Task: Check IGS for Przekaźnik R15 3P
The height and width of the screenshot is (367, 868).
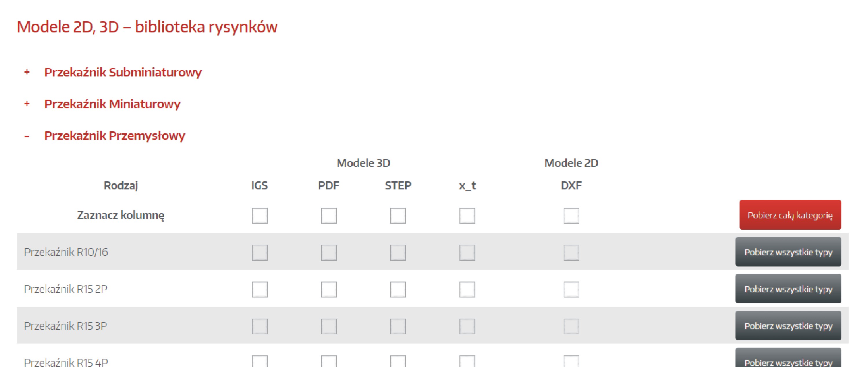Action: point(260,326)
